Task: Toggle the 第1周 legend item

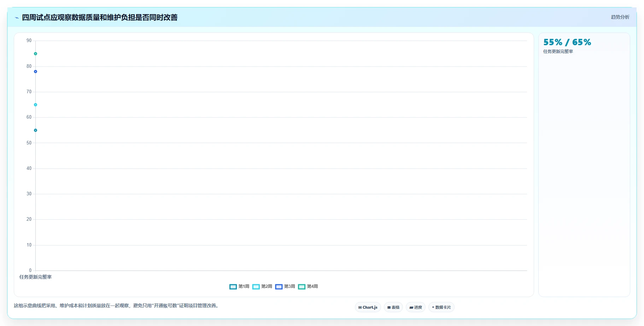Action: [239, 286]
